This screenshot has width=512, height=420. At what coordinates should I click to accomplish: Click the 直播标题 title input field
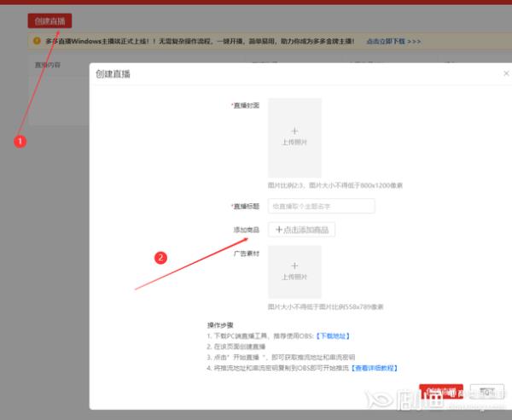pyautogui.click(x=322, y=206)
